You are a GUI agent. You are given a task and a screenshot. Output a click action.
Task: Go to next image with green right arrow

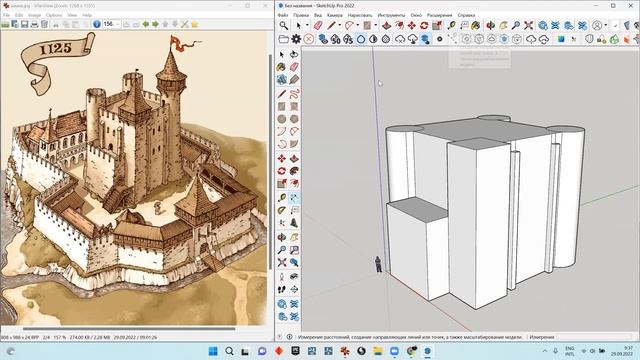coord(156,24)
